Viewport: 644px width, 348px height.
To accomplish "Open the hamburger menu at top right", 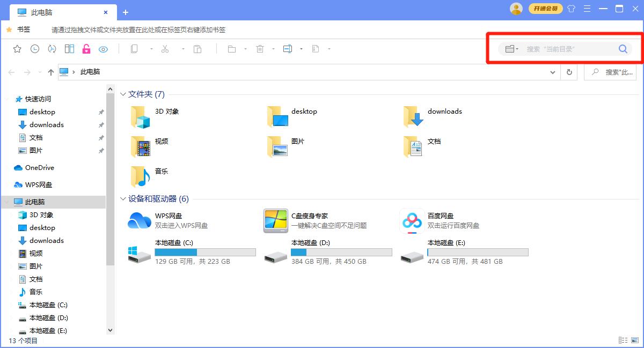I will (587, 9).
